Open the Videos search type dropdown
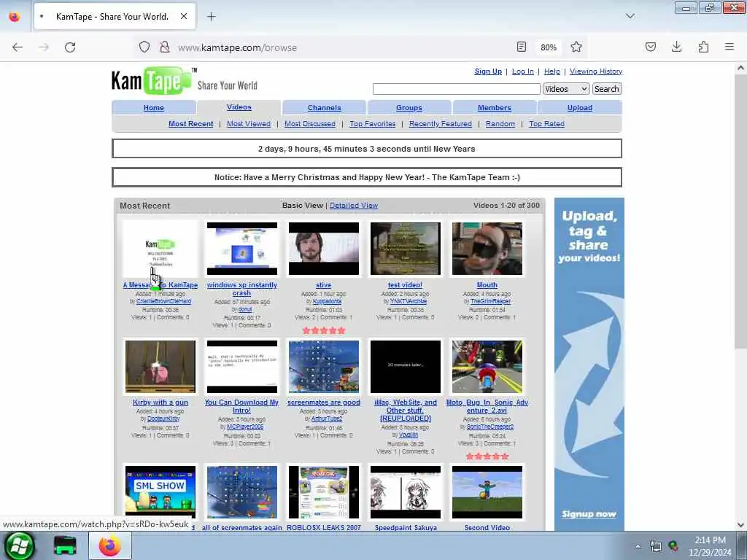 coord(566,89)
